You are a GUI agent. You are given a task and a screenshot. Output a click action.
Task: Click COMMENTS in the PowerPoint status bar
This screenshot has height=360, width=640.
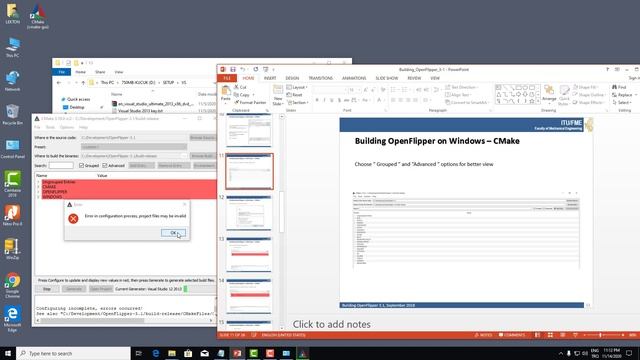point(512,335)
